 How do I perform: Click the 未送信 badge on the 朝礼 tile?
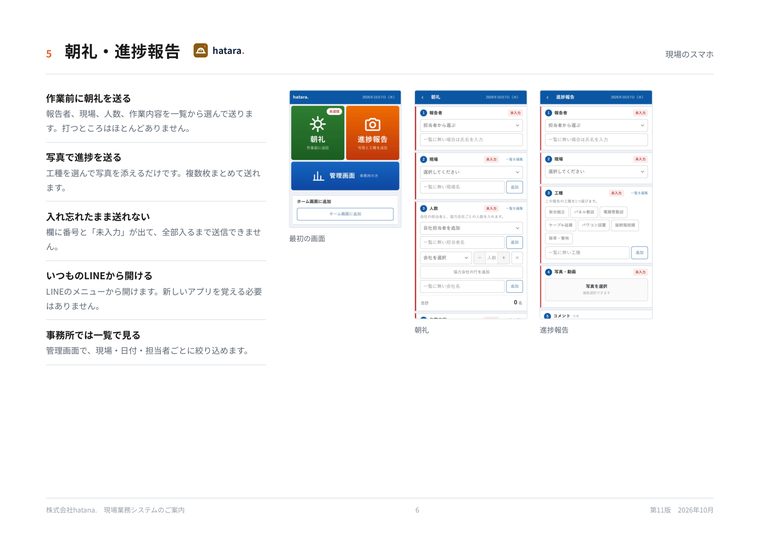(334, 111)
